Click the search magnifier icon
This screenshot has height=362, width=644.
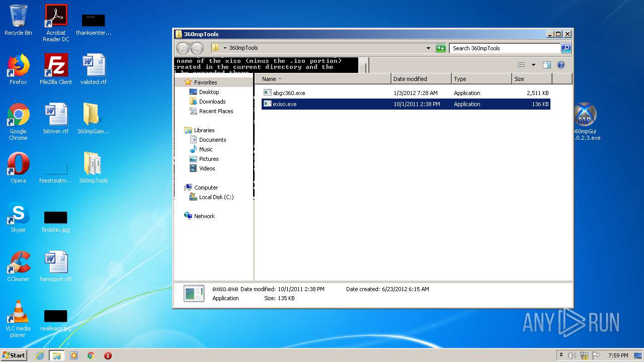point(566,48)
